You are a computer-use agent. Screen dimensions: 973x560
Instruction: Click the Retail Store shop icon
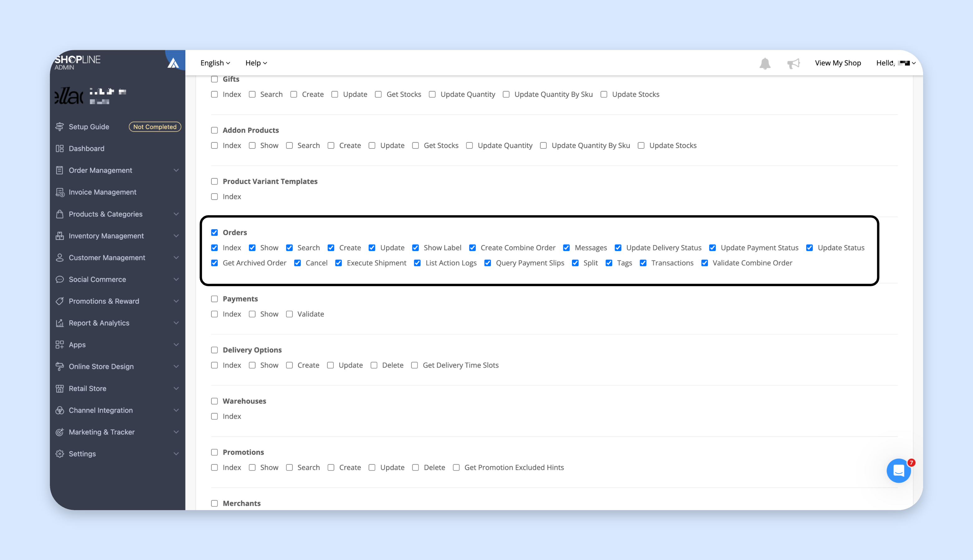coord(60,389)
